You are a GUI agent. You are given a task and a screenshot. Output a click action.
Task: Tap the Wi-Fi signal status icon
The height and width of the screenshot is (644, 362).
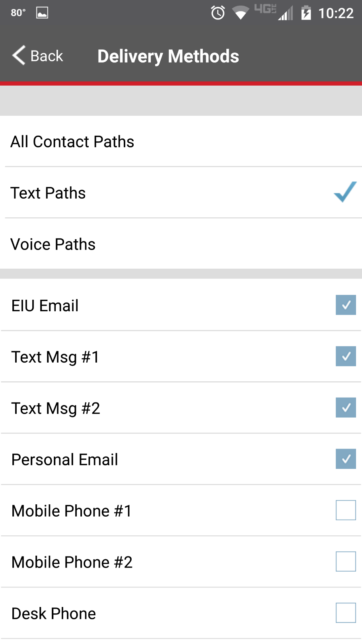[x=240, y=13]
